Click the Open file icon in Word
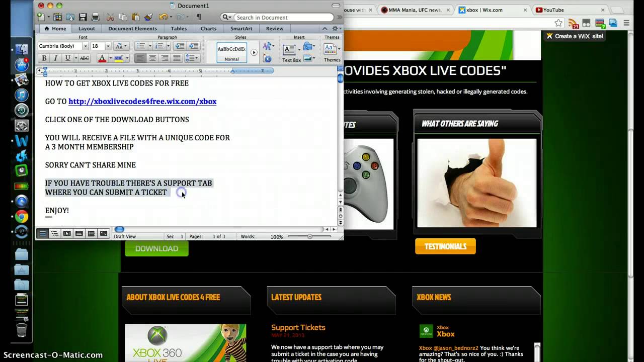The width and height of the screenshot is (644, 362). (x=71, y=17)
